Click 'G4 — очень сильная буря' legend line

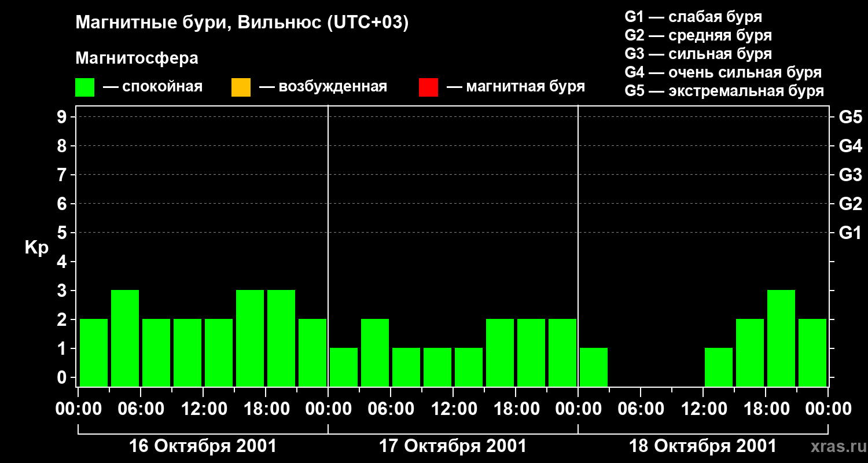tap(723, 72)
